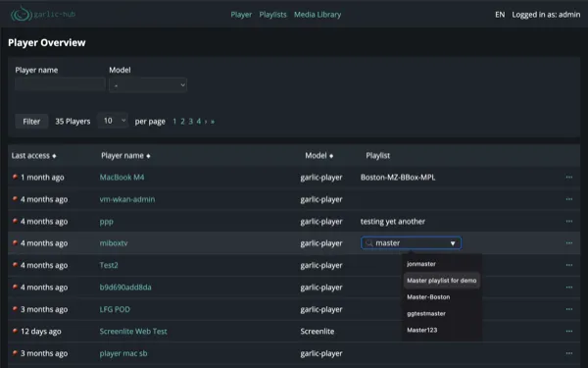Click playlist search field containing master
The image size is (588, 368).
pyautogui.click(x=411, y=243)
